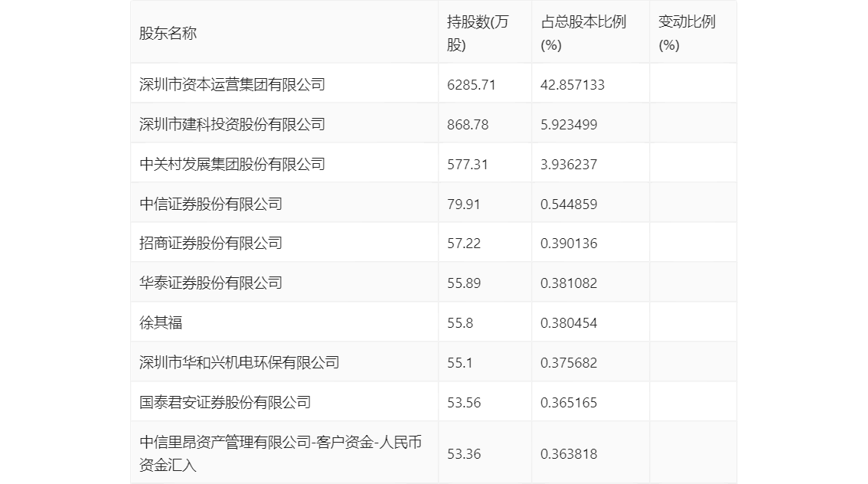Select the holding value 53.36
The height and width of the screenshot is (484, 868).
click(x=464, y=454)
